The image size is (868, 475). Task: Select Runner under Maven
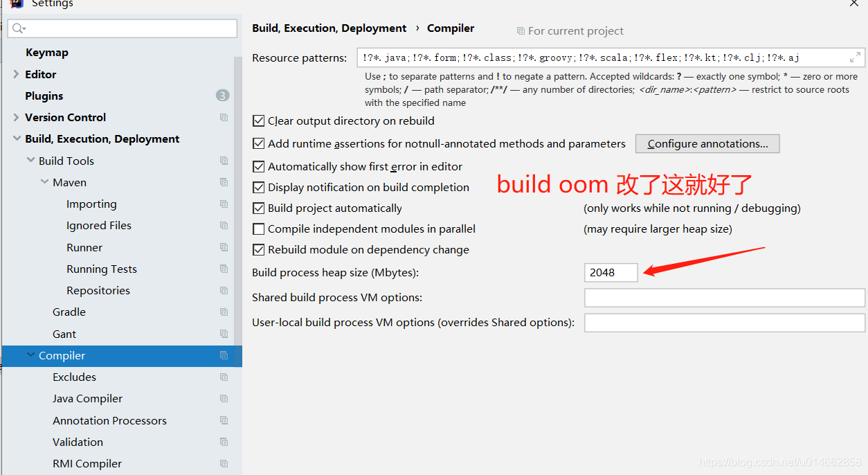tap(84, 247)
